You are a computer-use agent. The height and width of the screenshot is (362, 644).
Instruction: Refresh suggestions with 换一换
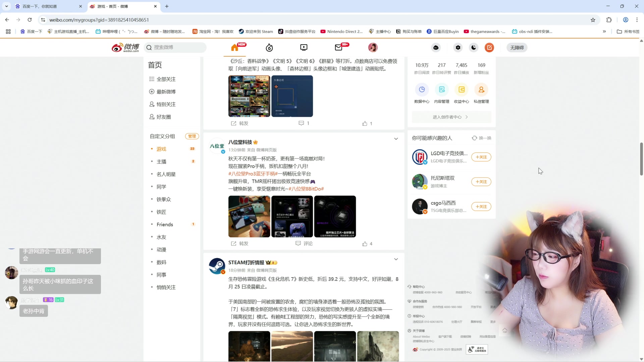(482, 138)
